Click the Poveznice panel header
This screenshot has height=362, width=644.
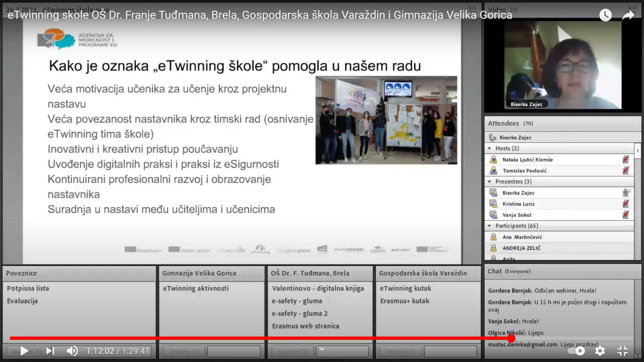tap(79, 273)
